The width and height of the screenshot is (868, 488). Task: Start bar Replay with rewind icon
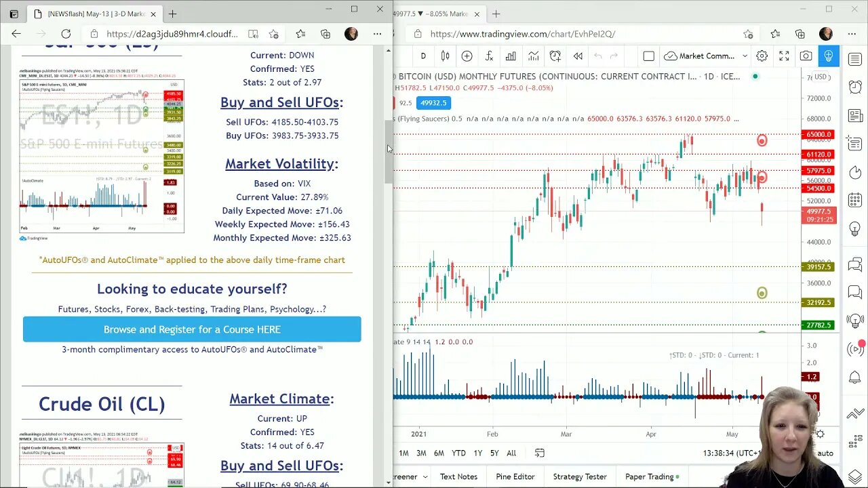tap(578, 56)
